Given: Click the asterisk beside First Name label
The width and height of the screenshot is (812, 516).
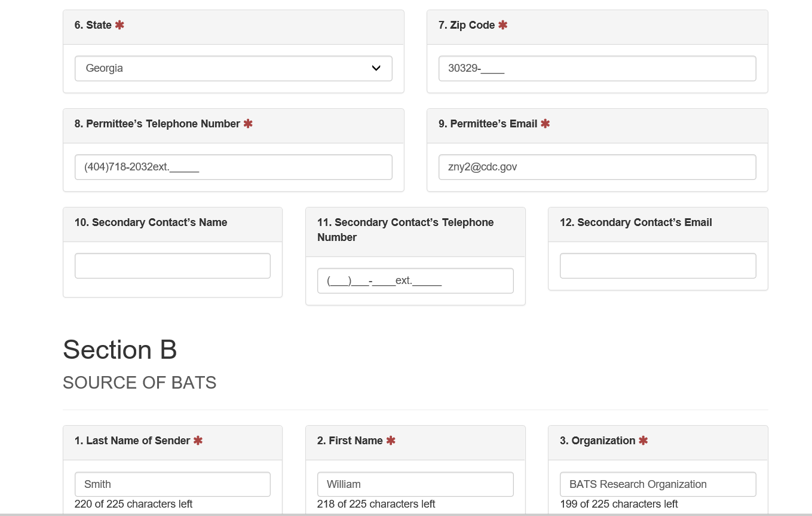Looking at the screenshot, I should click(x=391, y=441).
